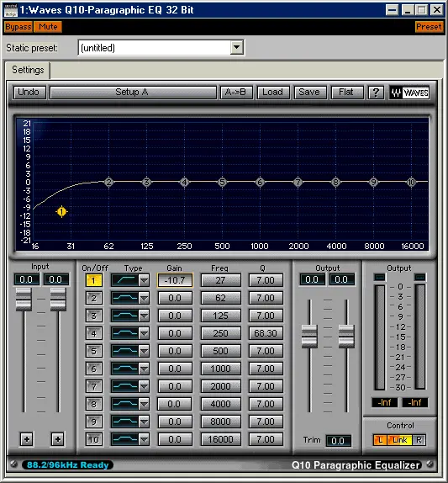Viewport: 448px width, 483px height.
Task: Click the Setup A button
Action: [x=133, y=93]
